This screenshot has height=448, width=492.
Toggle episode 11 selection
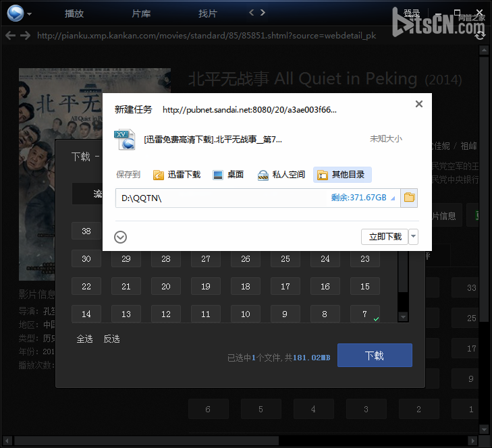point(206,314)
